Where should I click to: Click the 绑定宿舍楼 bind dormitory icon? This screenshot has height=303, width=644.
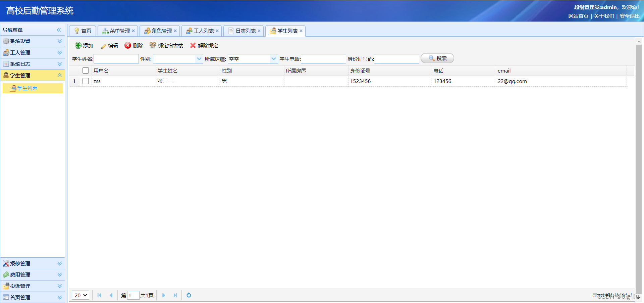point(153,45)
